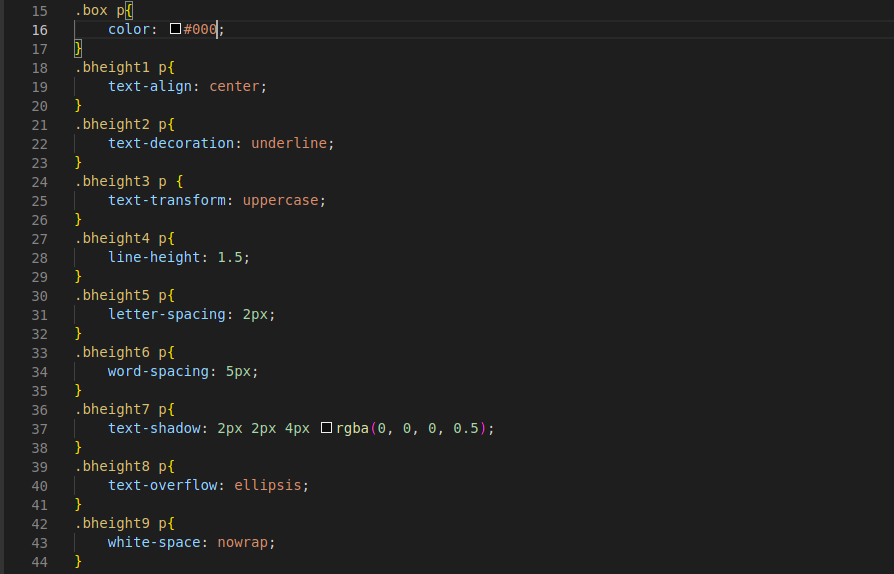Click the closing brace on line 17
The height and width of the screenshot is (574, 894).
[78, 48]
